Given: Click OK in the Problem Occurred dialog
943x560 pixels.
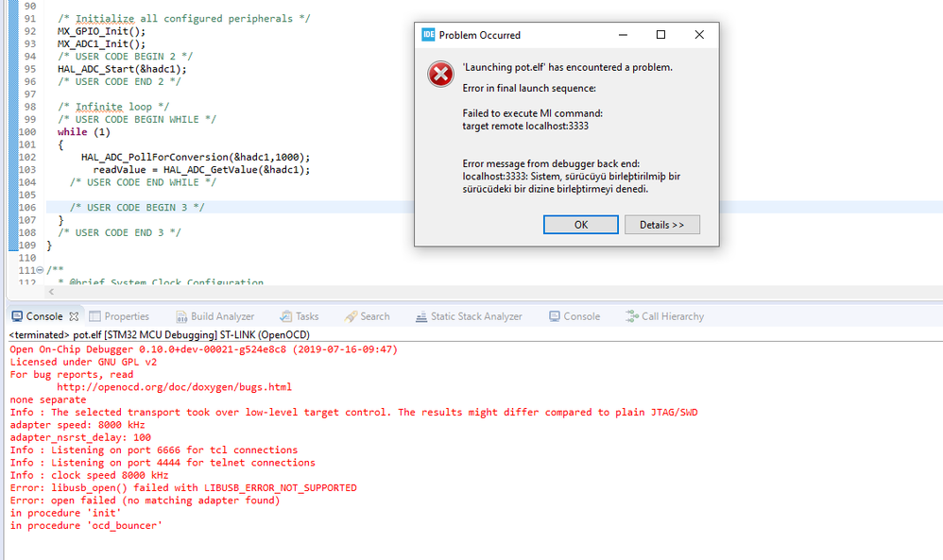Looking at the screenshot, I should coord(580,225).
